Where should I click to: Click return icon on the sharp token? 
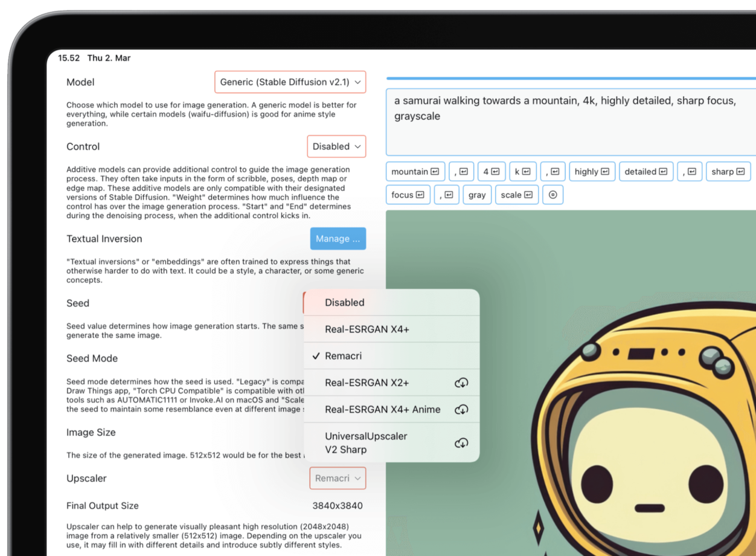point(740,172)
